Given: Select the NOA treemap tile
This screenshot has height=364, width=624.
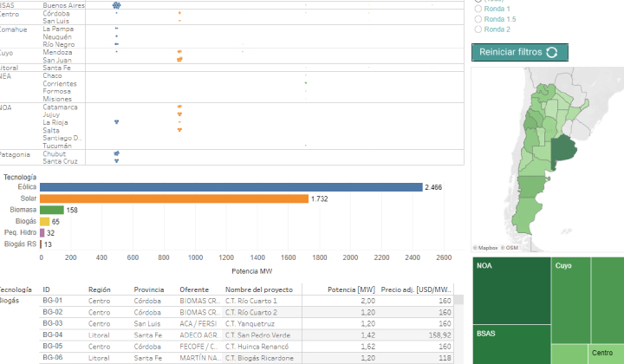Looking at the screenshot, I should (x=512, y=290).
